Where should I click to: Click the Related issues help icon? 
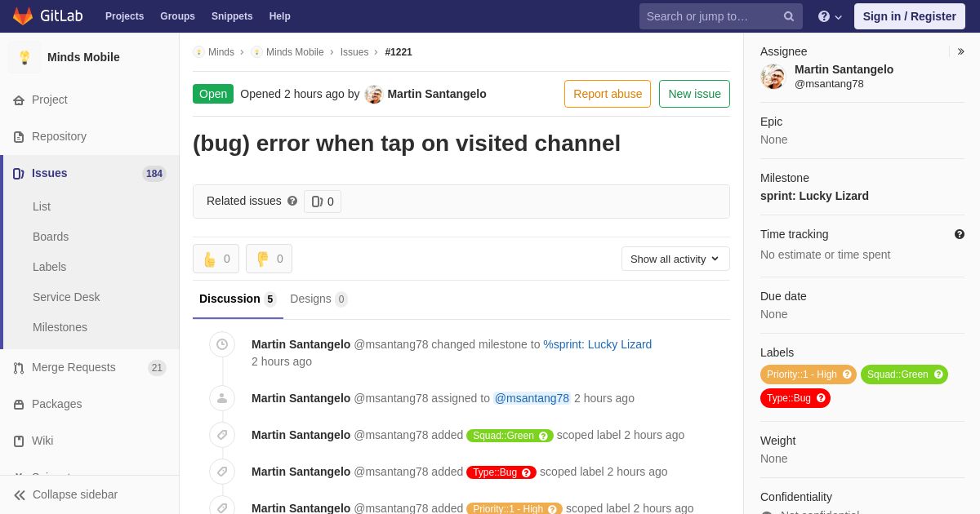pos(292,201)
